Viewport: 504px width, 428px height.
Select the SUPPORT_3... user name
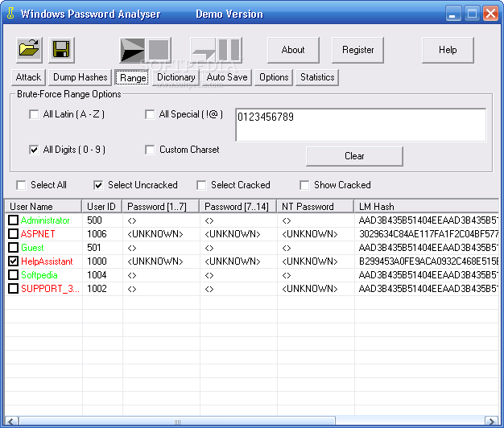(50, 289)
